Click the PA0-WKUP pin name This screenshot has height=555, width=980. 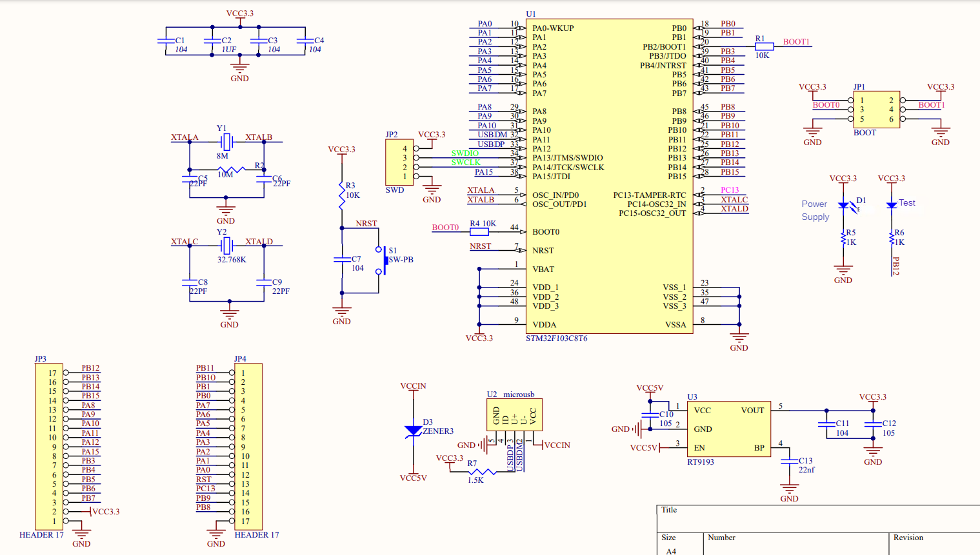point(553,28)
